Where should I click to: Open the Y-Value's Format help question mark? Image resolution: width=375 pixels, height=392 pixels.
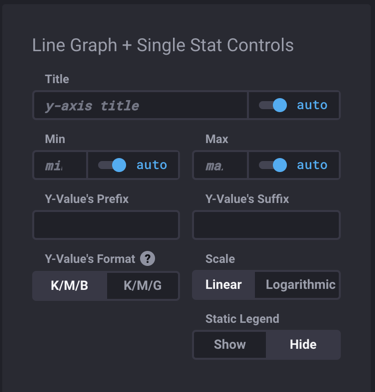pos(147,259)
